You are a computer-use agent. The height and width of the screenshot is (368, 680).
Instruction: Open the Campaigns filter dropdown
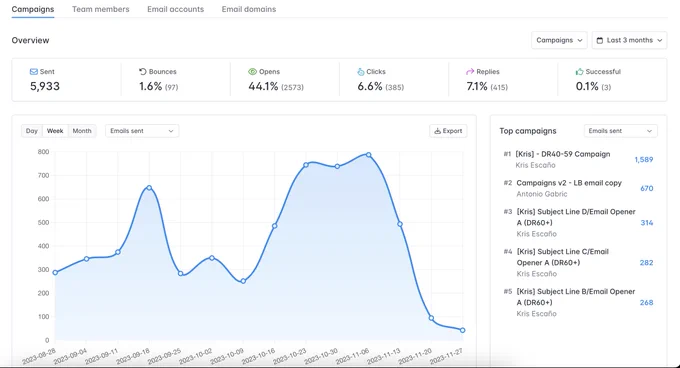(559, 40)
